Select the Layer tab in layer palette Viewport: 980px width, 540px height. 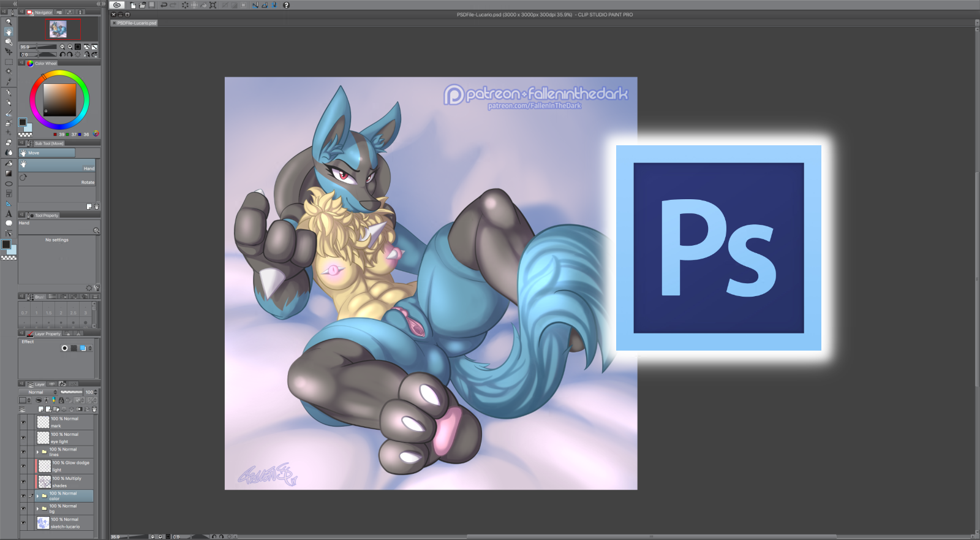tap(37, 384)
